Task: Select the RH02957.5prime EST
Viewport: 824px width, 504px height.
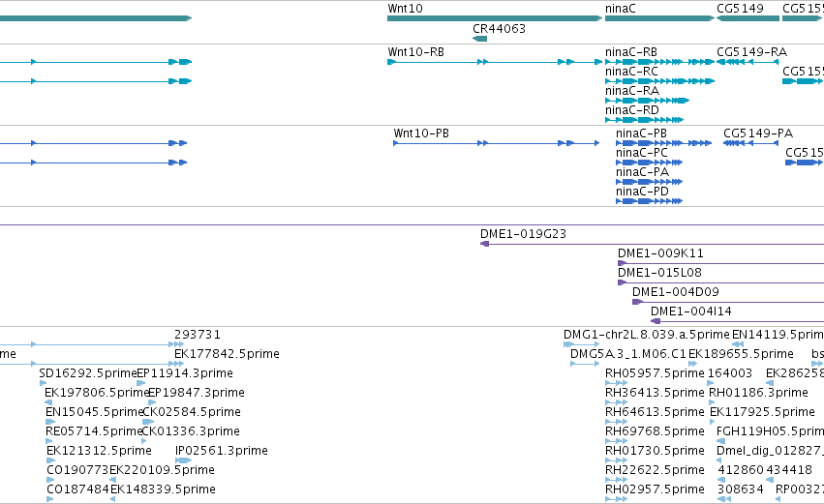Action: [655, 489]
